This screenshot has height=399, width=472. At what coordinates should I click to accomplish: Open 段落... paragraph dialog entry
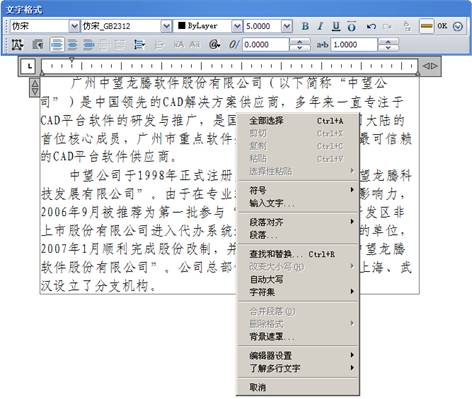[298, 235]
